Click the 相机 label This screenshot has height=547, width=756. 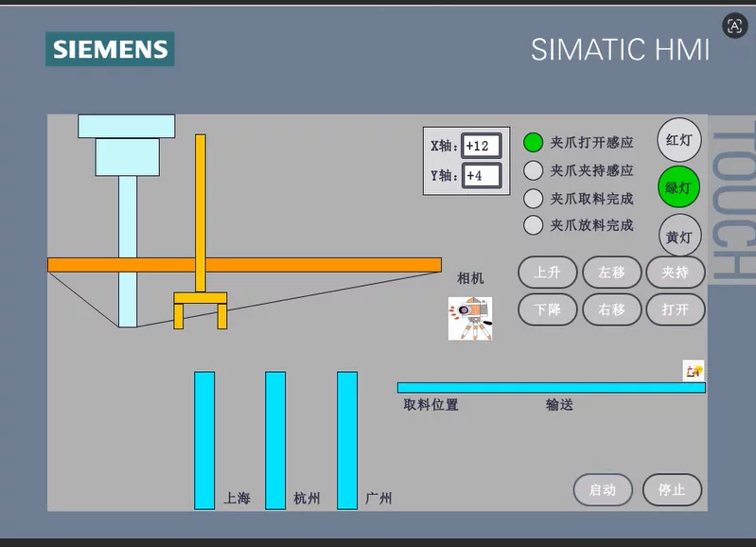[470, 278]
